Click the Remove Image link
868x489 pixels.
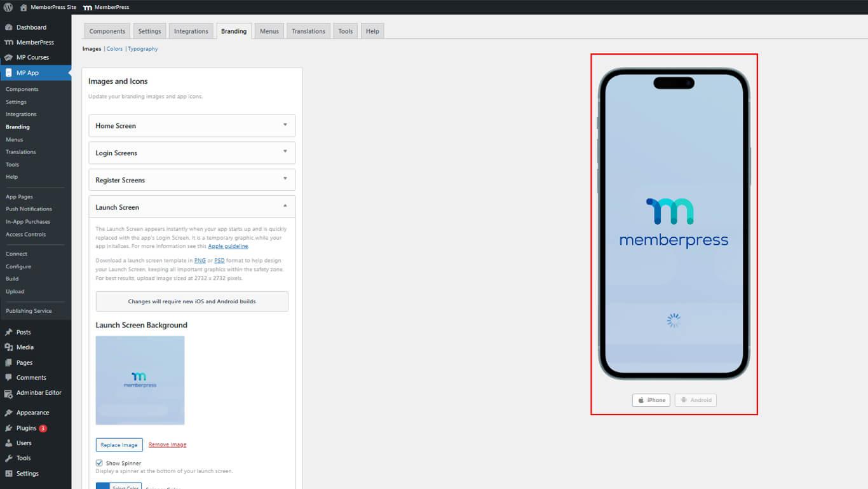click(x=167, y=444)
